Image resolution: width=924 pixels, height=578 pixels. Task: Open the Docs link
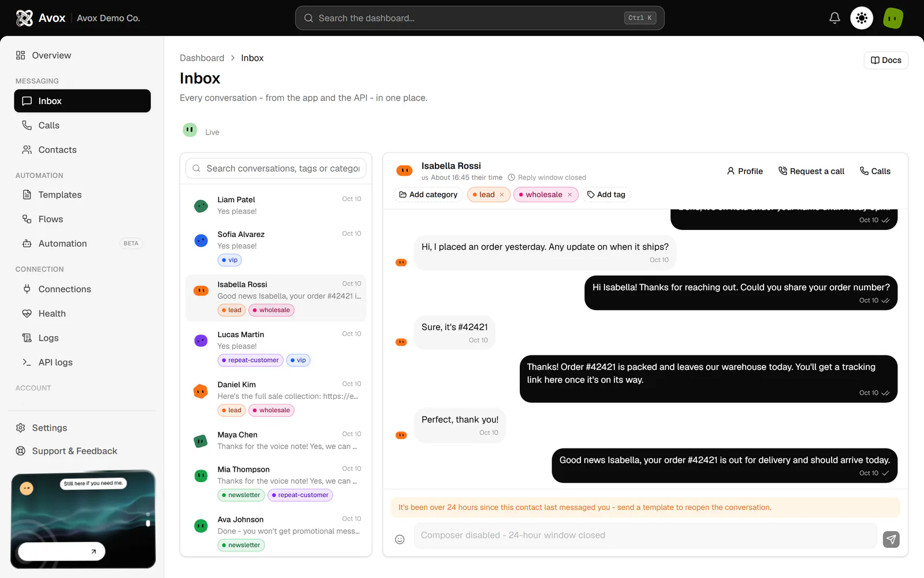pyautogui.click(x=886, y=60)
